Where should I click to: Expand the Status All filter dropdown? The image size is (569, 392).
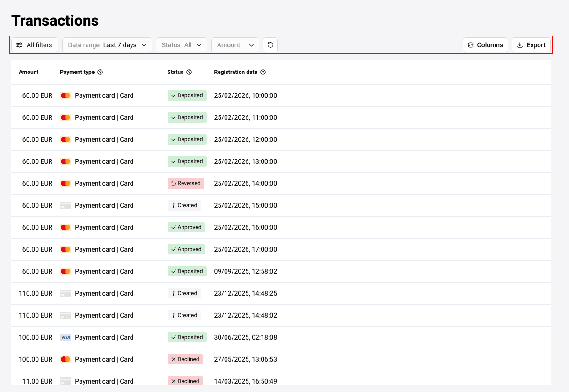point(182,45)
